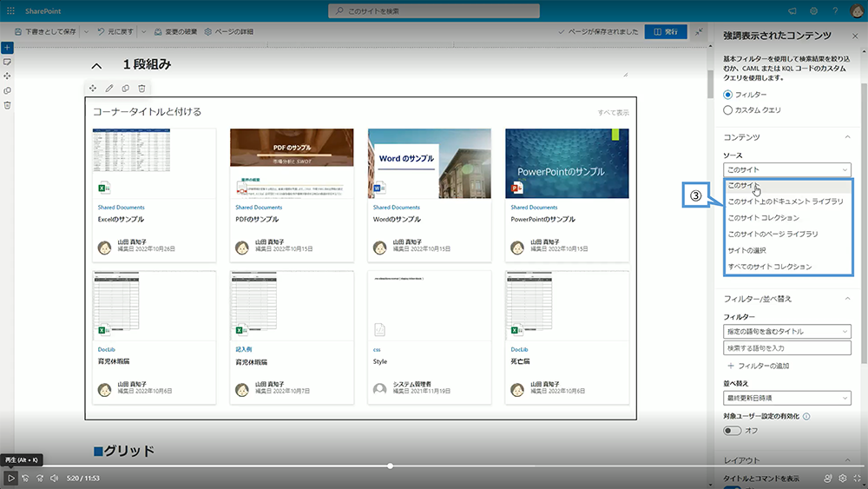Open video player people icon
This screenshot has height=489, width=868.
pos(827,478)
